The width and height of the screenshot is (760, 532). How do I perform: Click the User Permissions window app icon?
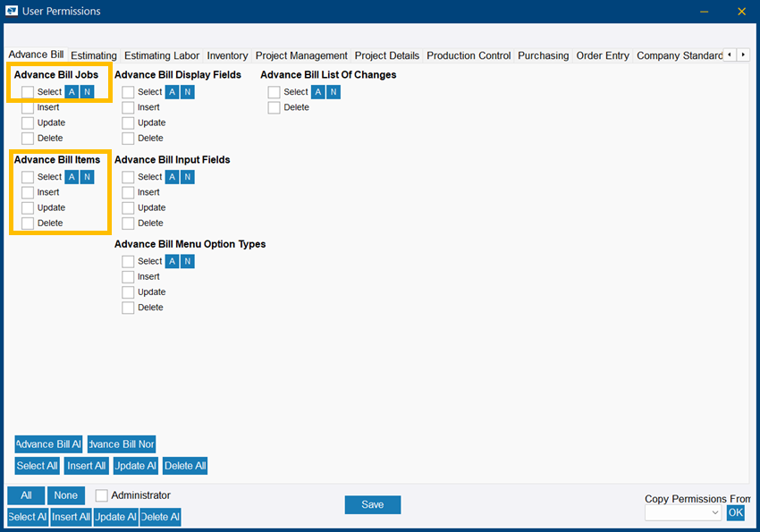[x=12, y=11]
